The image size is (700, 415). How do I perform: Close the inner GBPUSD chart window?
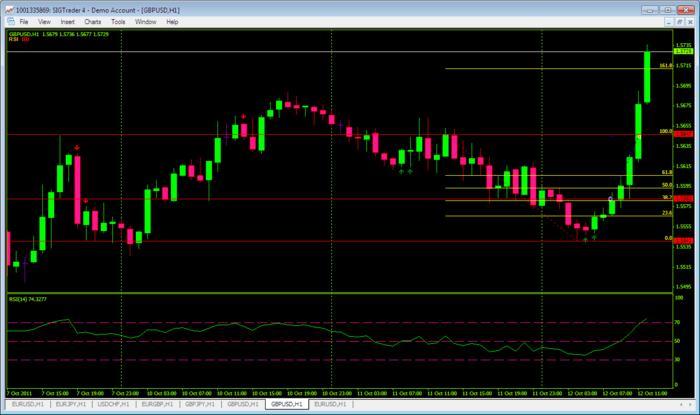point(690,21)
